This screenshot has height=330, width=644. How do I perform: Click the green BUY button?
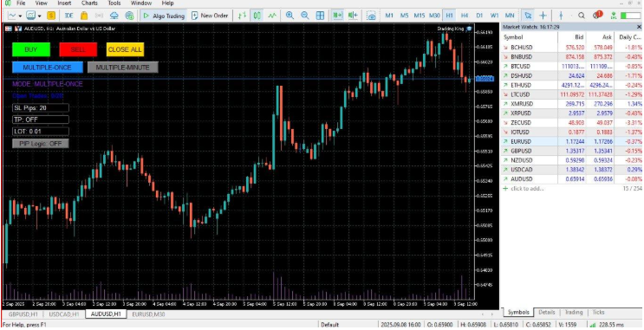pos(31,49)
